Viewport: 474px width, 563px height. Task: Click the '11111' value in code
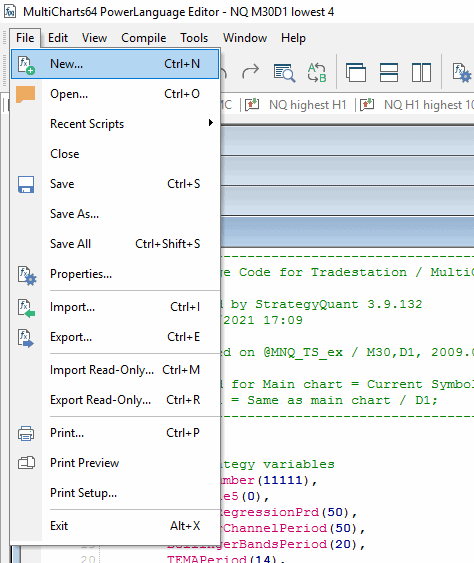pyautogui.click(x=283, y=480)
